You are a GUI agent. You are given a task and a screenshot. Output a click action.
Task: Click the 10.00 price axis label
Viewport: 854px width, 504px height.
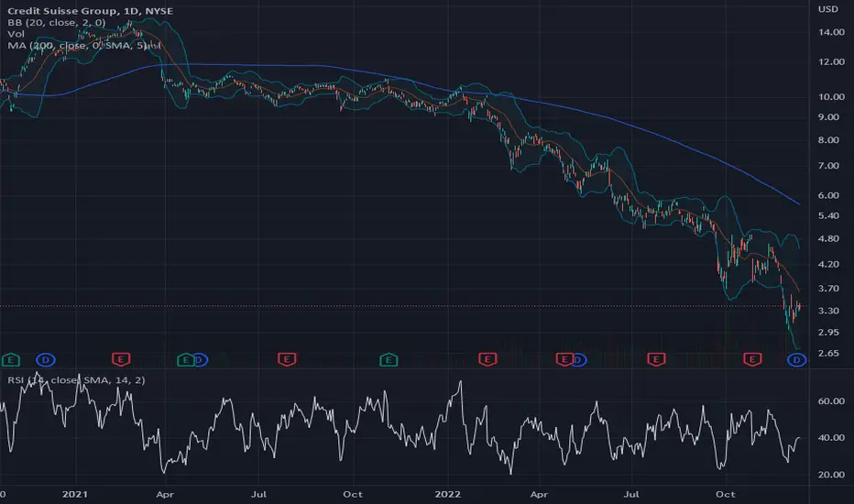831,96
